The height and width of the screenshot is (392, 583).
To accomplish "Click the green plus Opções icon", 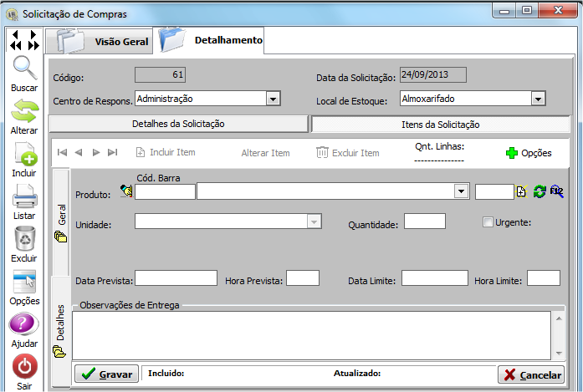I will click(x=512, y=153).
